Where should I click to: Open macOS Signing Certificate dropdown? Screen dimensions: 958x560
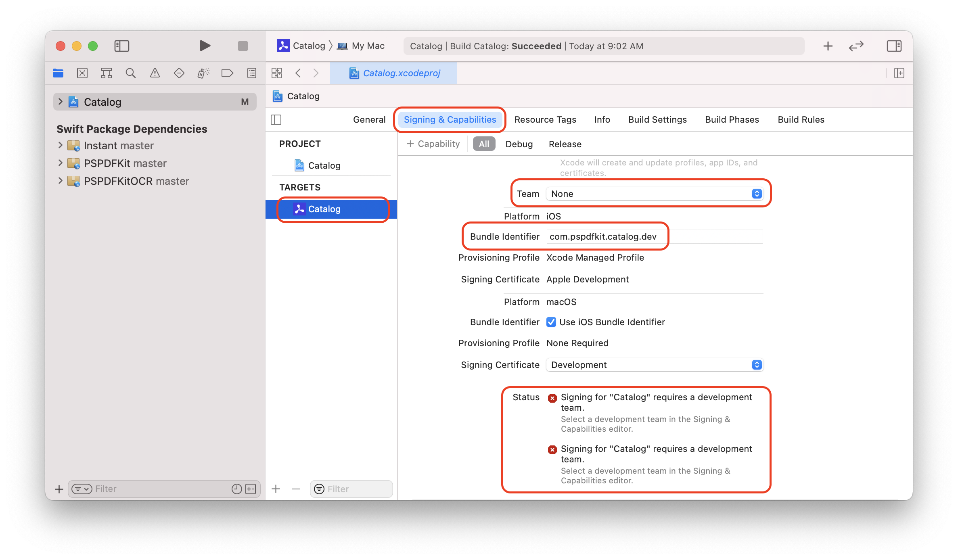[654, 365]
